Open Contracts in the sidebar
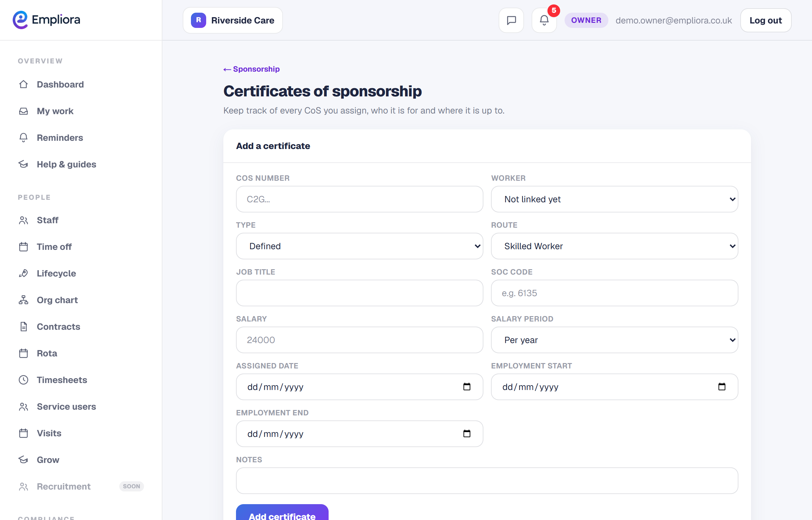Viewport: 812px width, 520px height. (58, 327)
